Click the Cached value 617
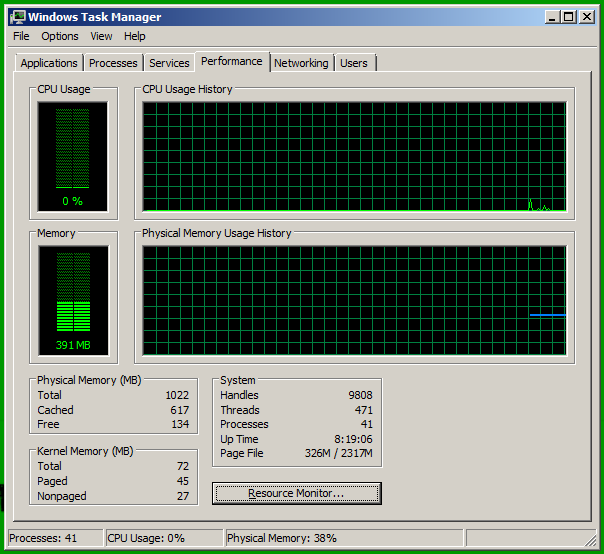The height and width of the screenshot is (554, 604). (180, 410)
